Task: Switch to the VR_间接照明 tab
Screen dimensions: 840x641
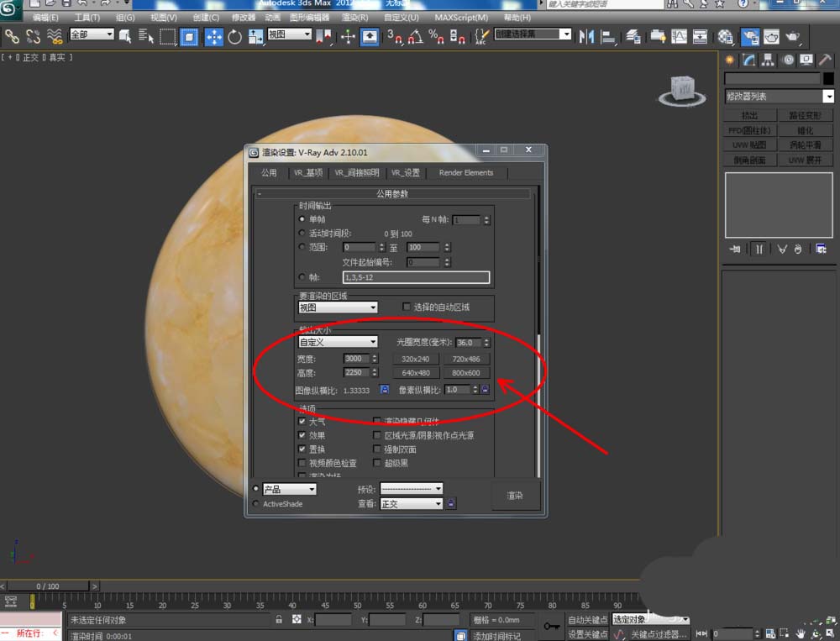Action: tap(357, 172)
